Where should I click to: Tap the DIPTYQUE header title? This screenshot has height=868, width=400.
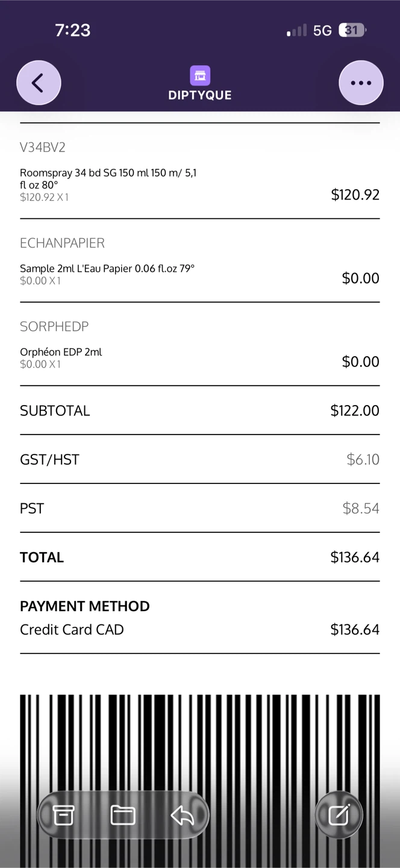click(200, 95)
